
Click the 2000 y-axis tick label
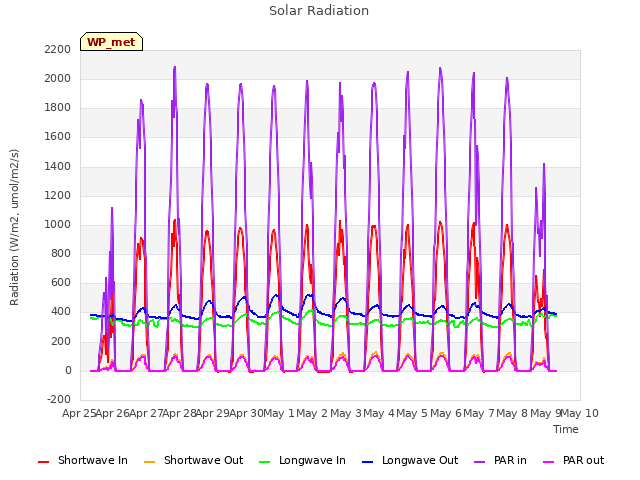tap(58, 78)
